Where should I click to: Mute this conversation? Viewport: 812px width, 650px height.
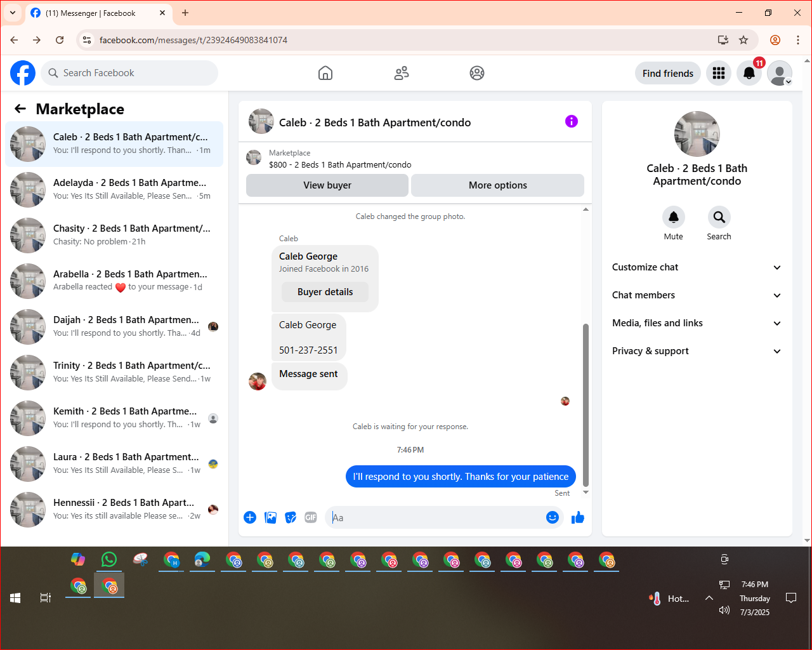coord(674,217)
